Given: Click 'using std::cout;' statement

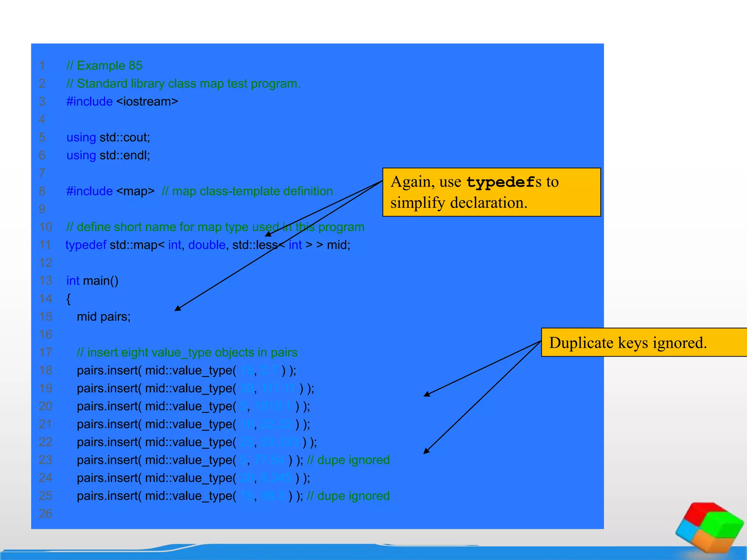Looking at the screenshot, I should click(x=108, y=137).
